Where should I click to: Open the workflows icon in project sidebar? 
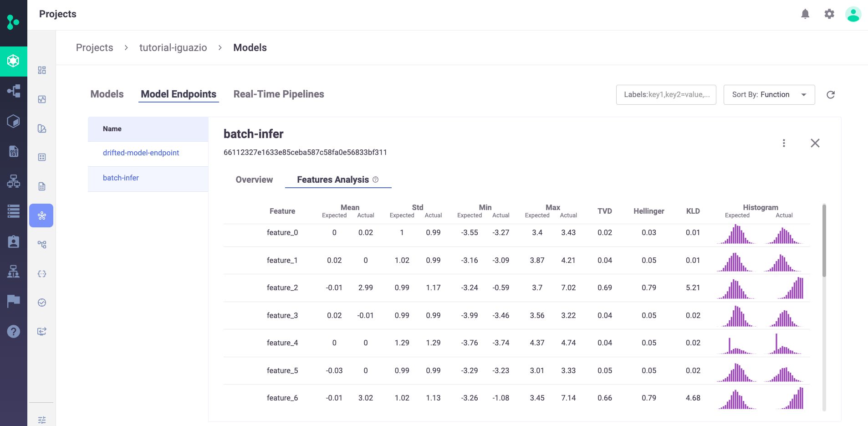coord(42,245)
